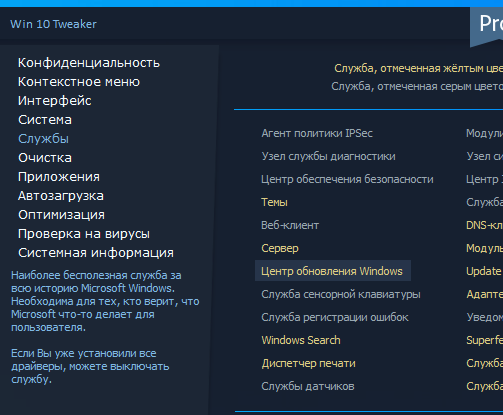Open the Автозагрузка section
This screenshot has height=415, width=503.
[x=61, y=196]
